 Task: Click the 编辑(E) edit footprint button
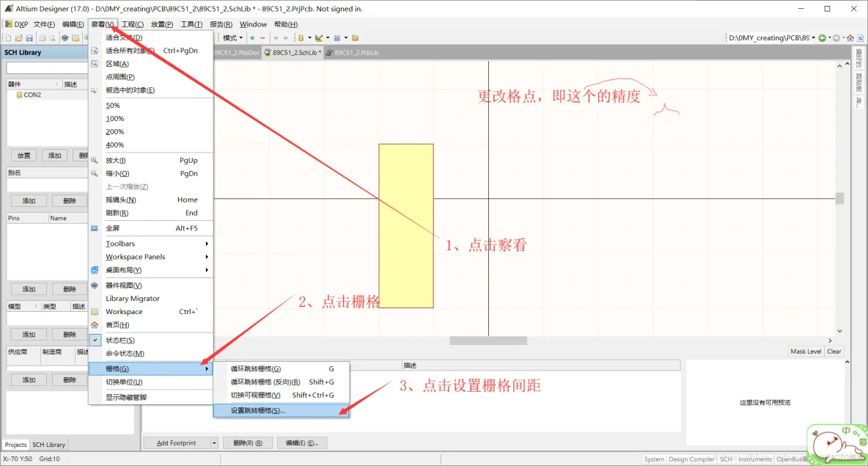pyautogui.click(x=302, y=443)
